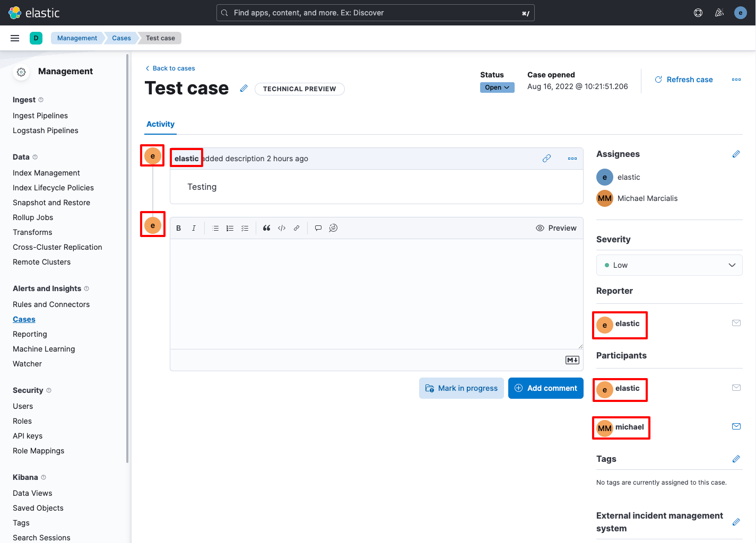
Task: Open user avatar menu in header
Action: pos(741,13)
